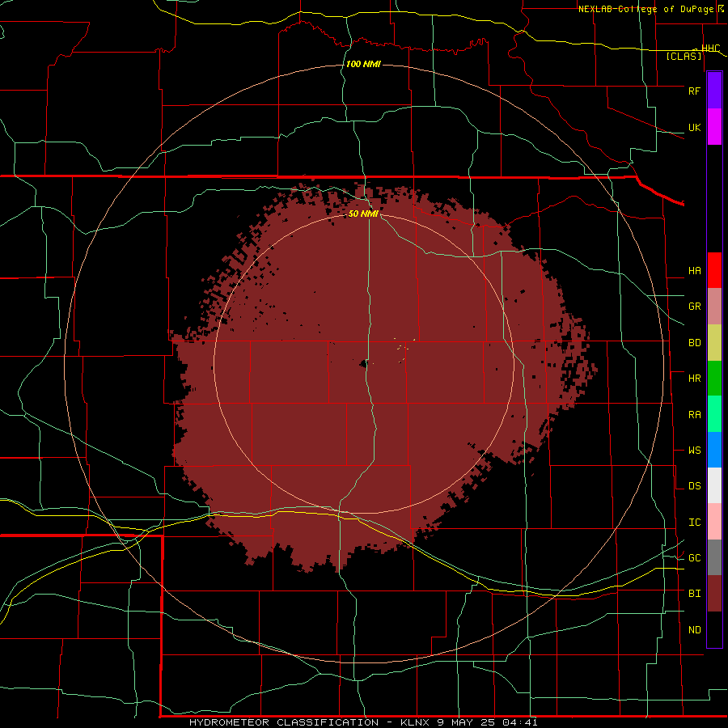Viewport: 728px width, 728px height.
Task: Click the 'HYDROMETEOR CLASSIFICATION' title text
Action: [x=284, y=722]
